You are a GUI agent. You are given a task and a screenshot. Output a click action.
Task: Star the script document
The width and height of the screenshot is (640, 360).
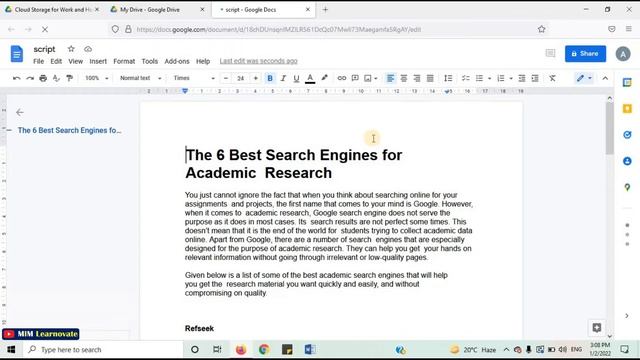(71, 49)
